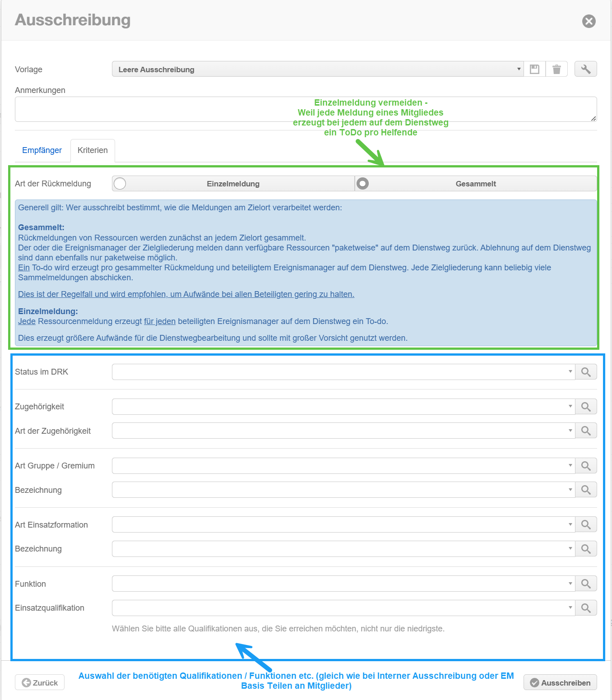Search Einsatzqualifikation using magnifier icon

click(586, 608)
